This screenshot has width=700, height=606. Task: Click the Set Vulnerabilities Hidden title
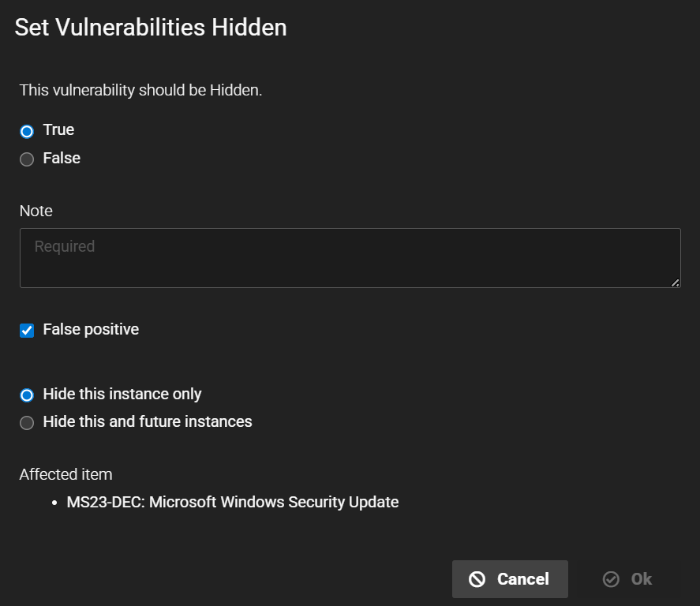point(151,28)
